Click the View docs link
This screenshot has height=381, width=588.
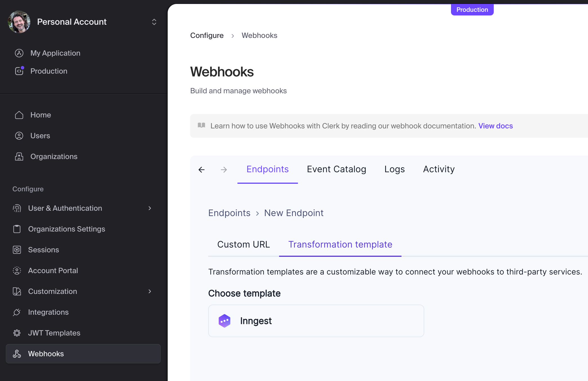click(x=495, y=126)
